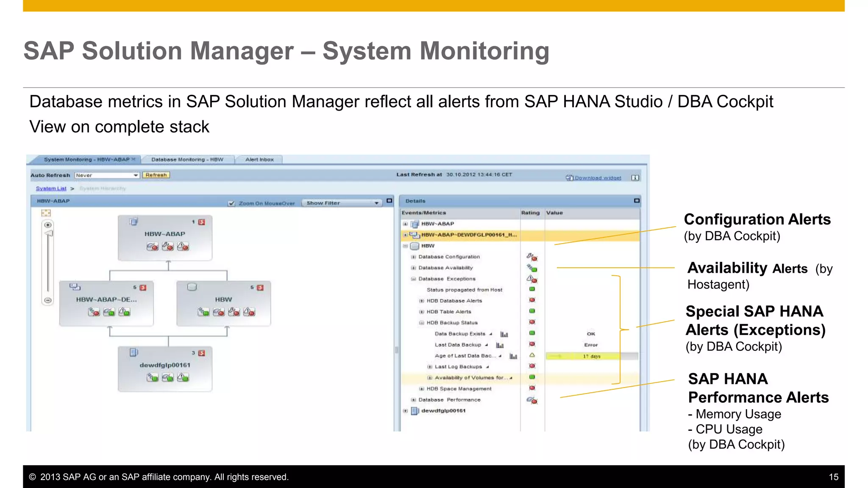Click the zoom slider handle
The image size is (868, 488).
click(x=49, y=233)
